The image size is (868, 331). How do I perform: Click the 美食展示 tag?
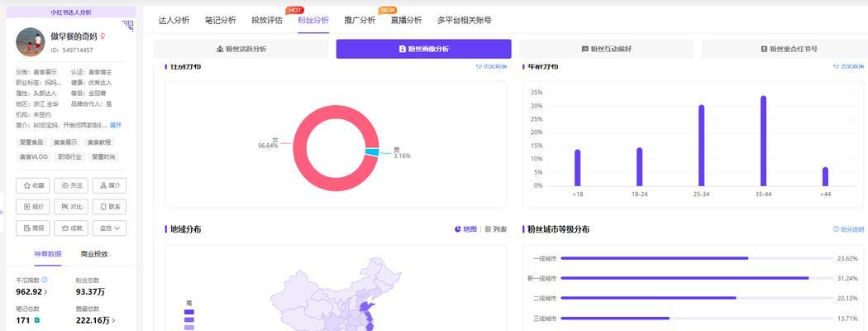65,142
